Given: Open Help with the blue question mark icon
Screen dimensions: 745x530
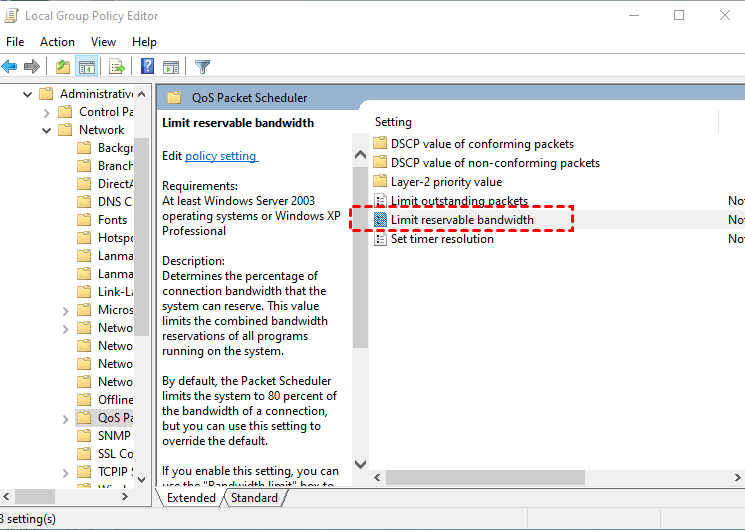Looking at the screenshot, I should 148,66.
